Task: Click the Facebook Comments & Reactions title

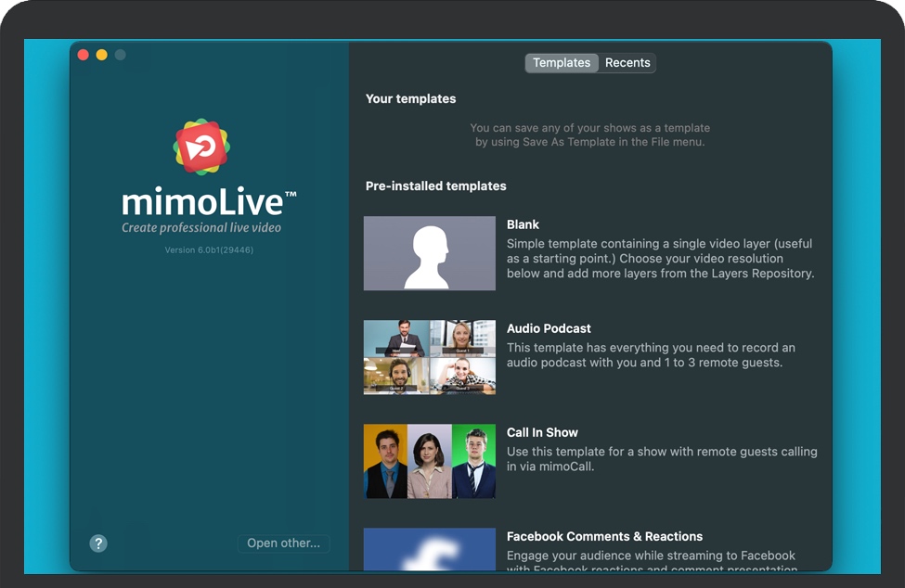Action: [x=605, y=537]
